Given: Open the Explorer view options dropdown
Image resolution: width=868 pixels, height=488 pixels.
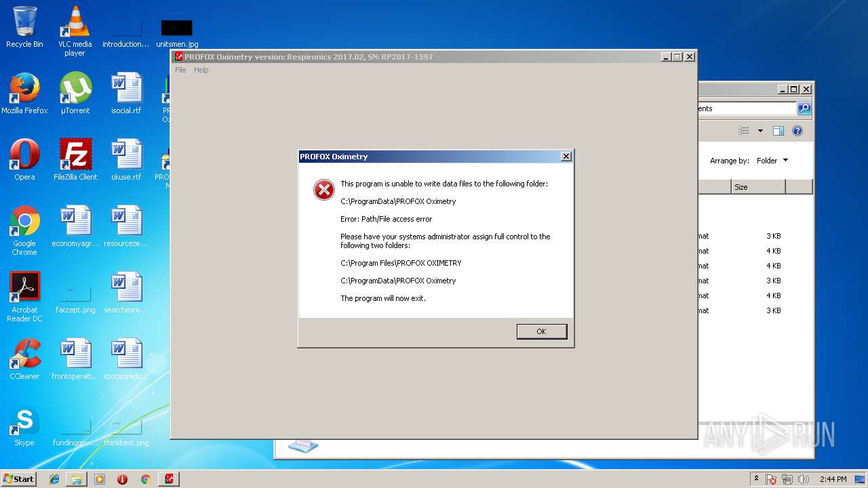Looking at the screenshot, I should [760, 131].
